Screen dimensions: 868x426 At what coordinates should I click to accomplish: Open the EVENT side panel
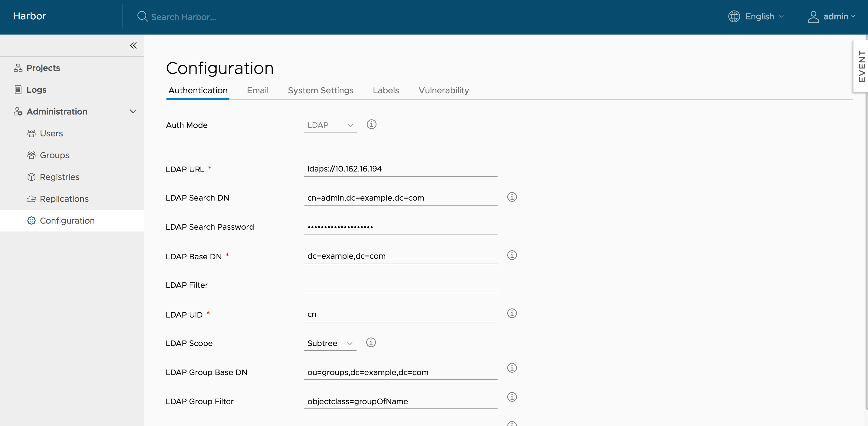tap(861, 66)
